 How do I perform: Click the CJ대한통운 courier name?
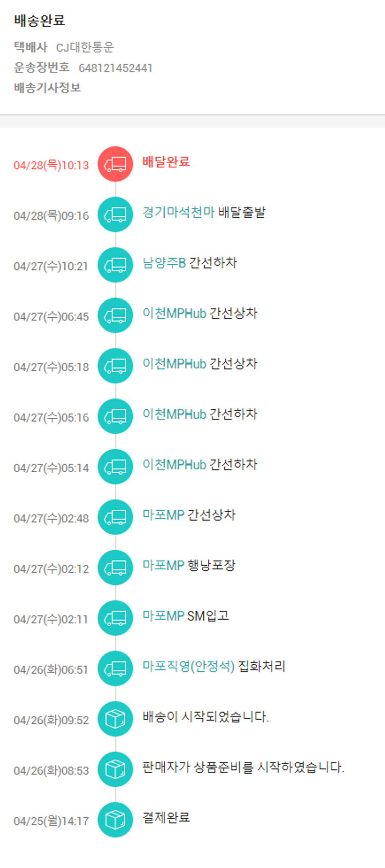coord(85,48)
